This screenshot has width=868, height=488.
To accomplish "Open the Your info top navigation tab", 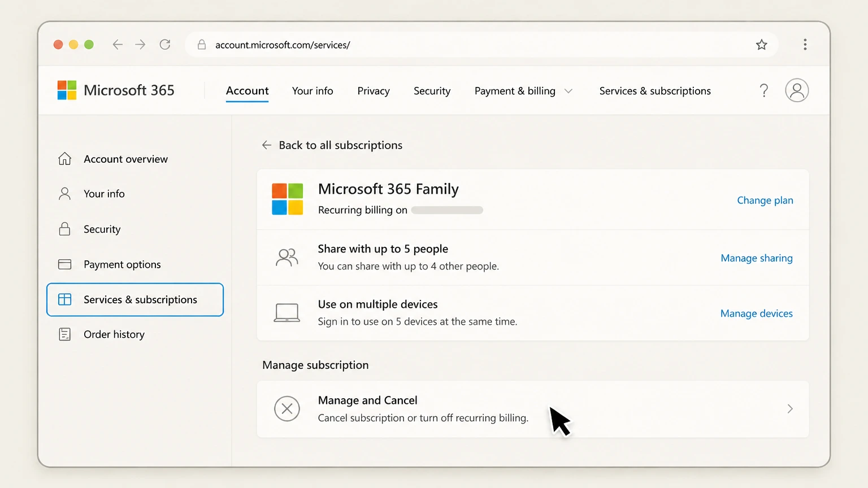I will 313,91.
